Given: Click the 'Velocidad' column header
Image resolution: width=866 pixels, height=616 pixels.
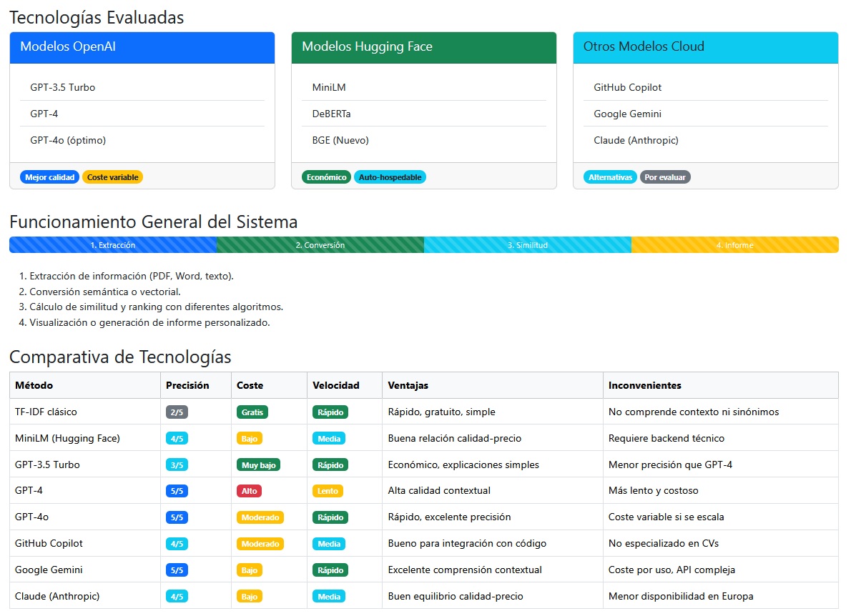Looking at the screenshot, I should [x=345, y=385].
